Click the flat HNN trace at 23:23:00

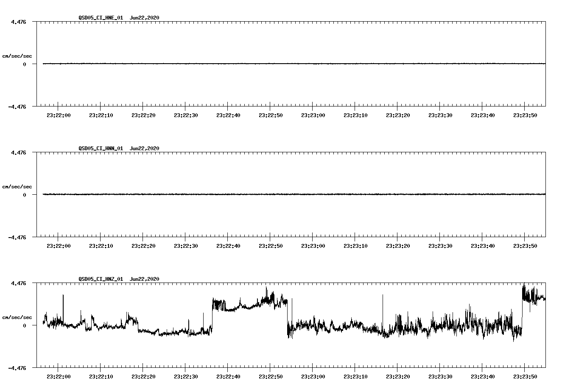313,194
